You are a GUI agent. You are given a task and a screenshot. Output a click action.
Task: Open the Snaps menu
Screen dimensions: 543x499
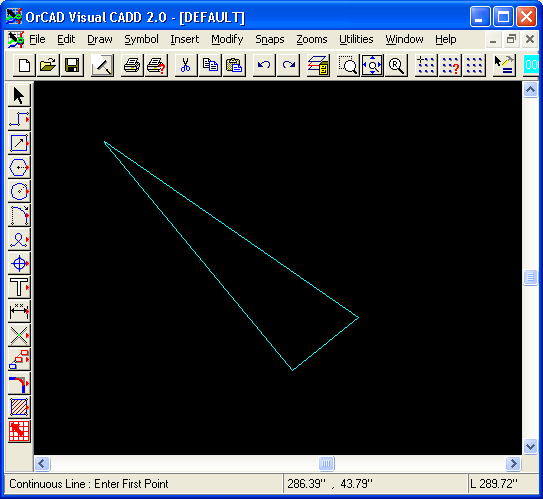(270, 39)
